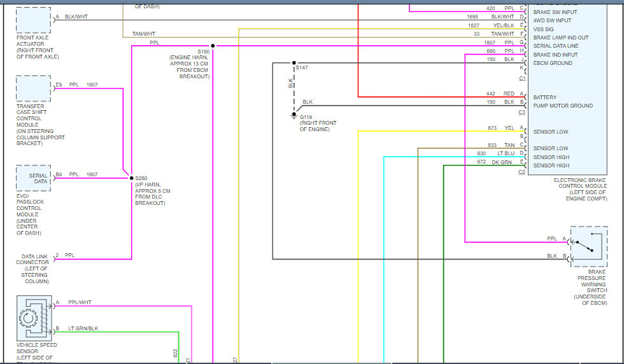The height and width of the screenshot is (364, 624).
Task: Click the B4 PPL 1807 terminal label
Action: tap(76, 174)
